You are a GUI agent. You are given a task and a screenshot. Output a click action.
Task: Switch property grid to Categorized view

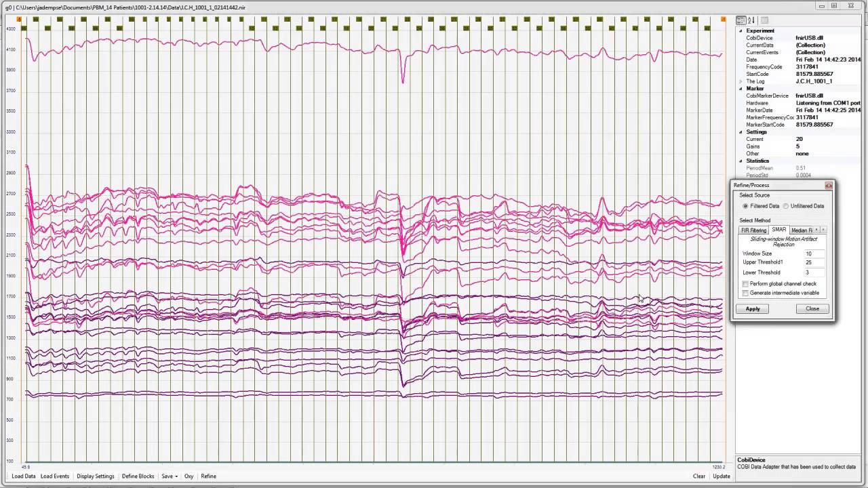(x=741, y=20)
